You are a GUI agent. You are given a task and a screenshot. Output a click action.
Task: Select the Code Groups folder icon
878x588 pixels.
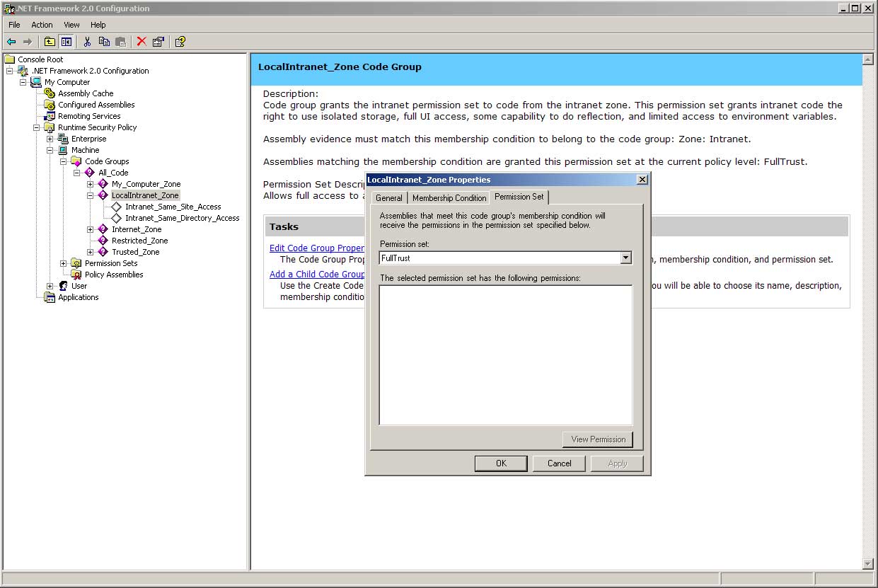[x=76, y=161]
